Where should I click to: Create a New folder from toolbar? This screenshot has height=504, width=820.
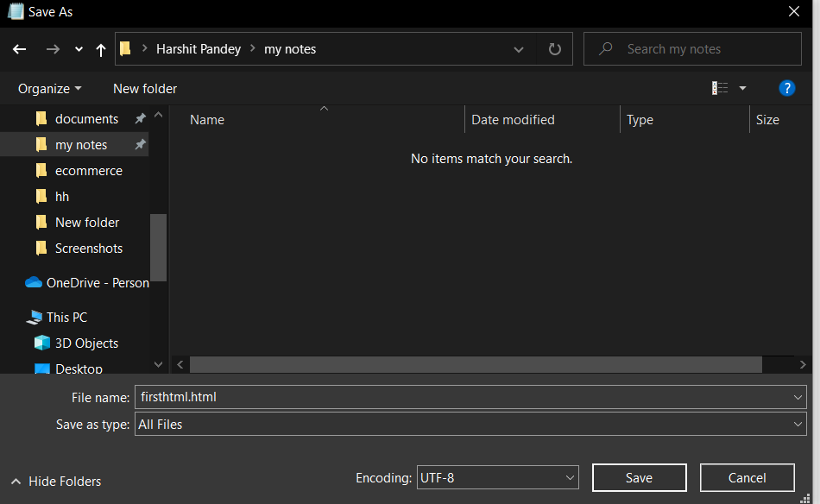[x=145, y=89]
